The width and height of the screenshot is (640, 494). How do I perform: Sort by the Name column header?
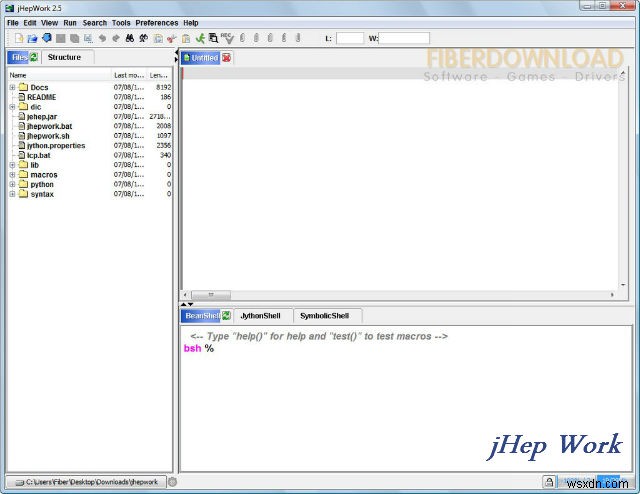tap(60, 75)
